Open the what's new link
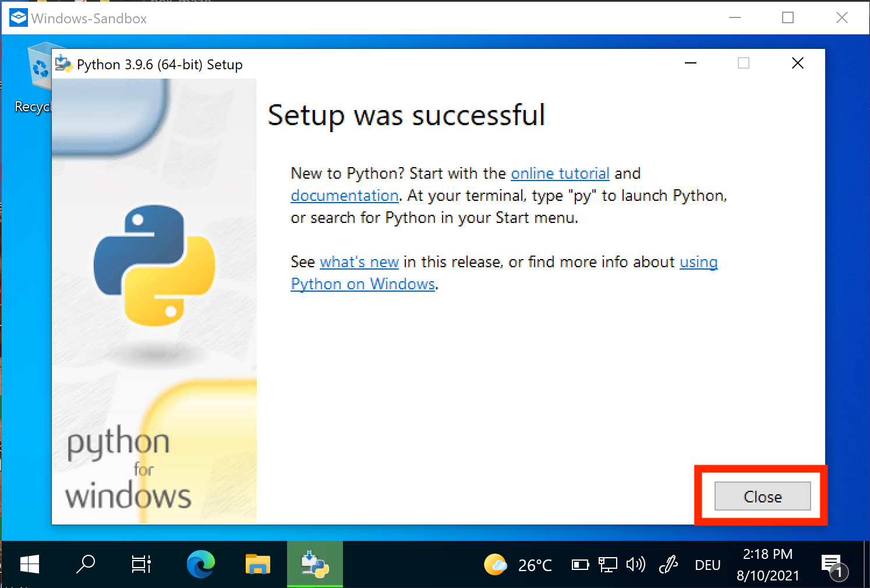 pyautogui.click(x=359, y=262)
